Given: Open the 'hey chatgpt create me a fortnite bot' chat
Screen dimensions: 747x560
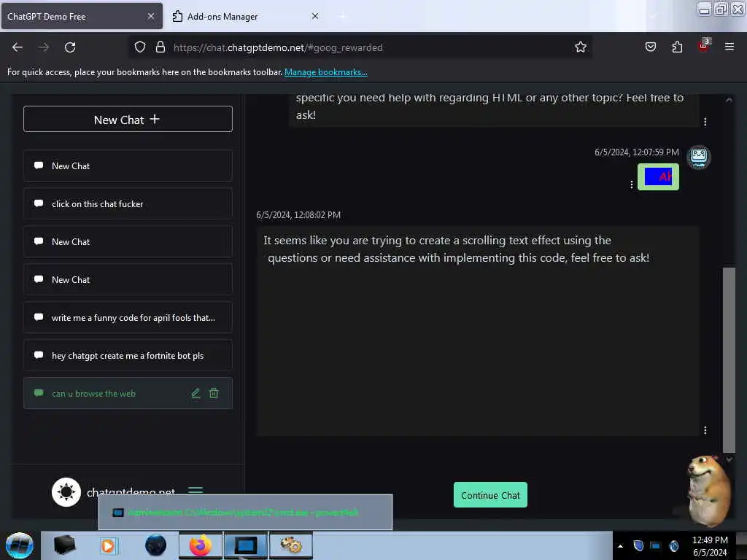Looking at the screenshot, I should coord(128,355).
